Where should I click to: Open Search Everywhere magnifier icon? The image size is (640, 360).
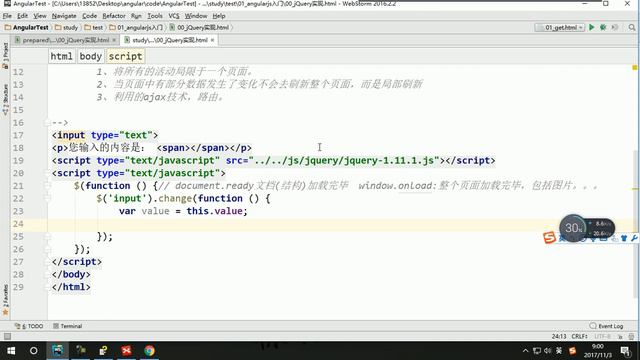click(632, 27)
